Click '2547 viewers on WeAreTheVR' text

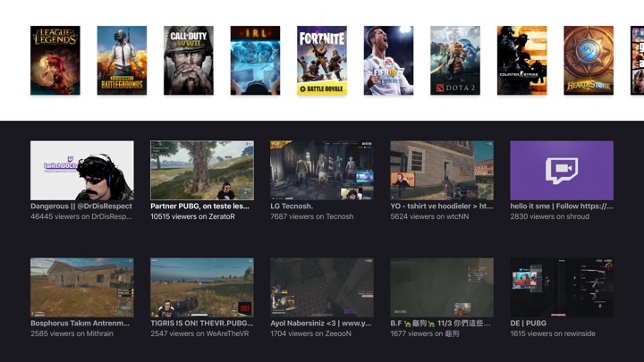coord(199,333)
